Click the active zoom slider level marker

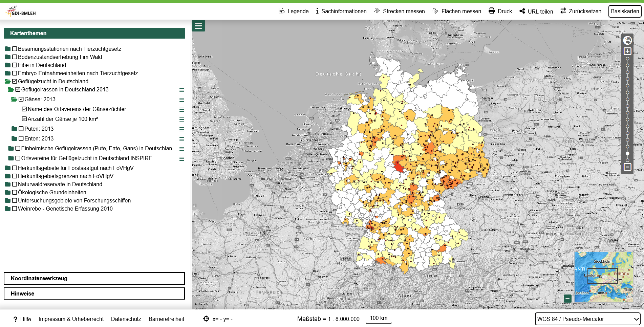click(x=627, y=153)
